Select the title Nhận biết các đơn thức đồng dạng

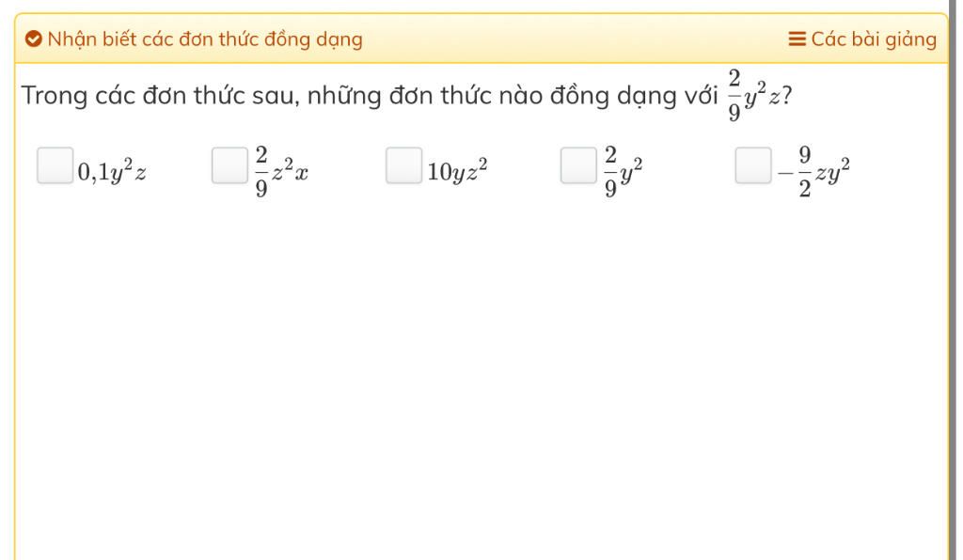[205, 39]
